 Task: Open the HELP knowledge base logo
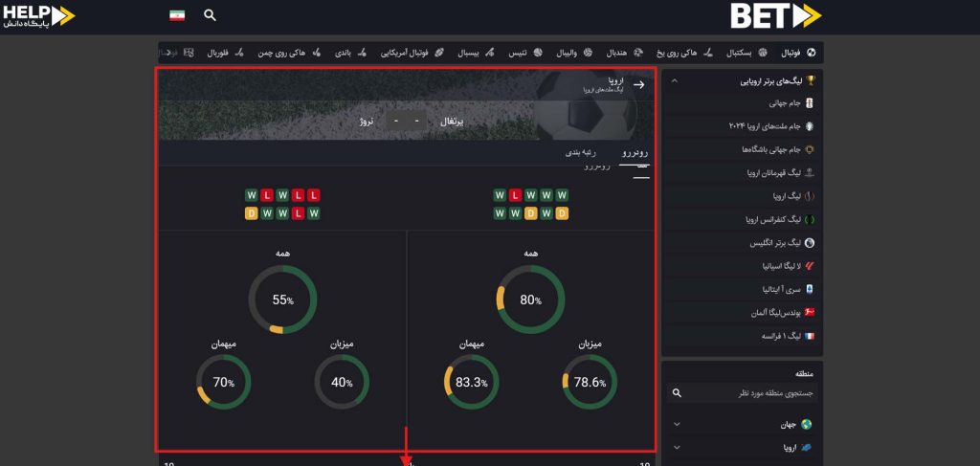point(38,16)
